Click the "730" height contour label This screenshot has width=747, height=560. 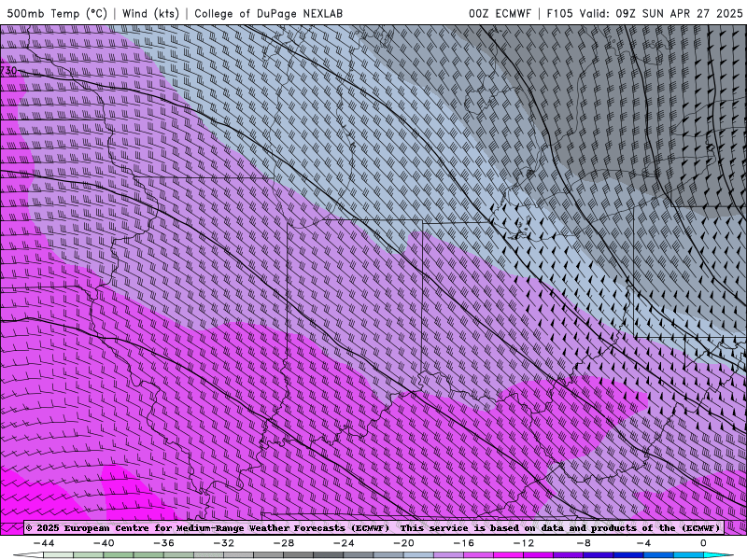[8, 71]
